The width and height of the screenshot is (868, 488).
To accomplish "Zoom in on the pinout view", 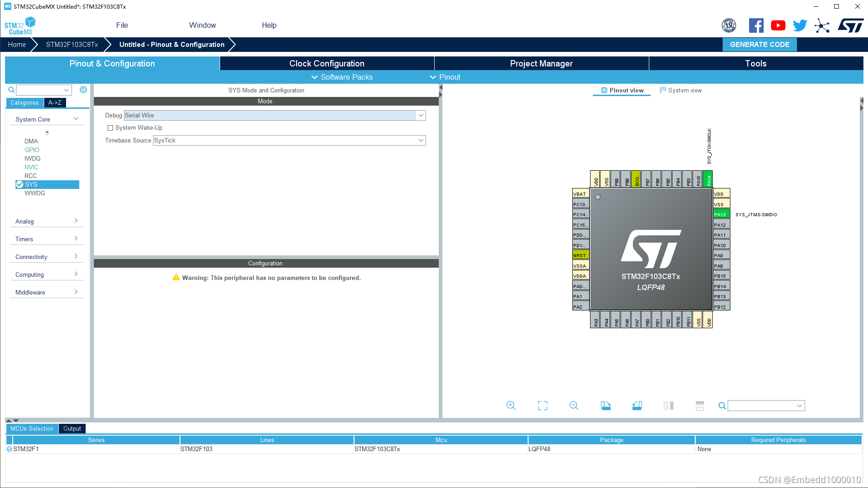I will tap(511, 406).
